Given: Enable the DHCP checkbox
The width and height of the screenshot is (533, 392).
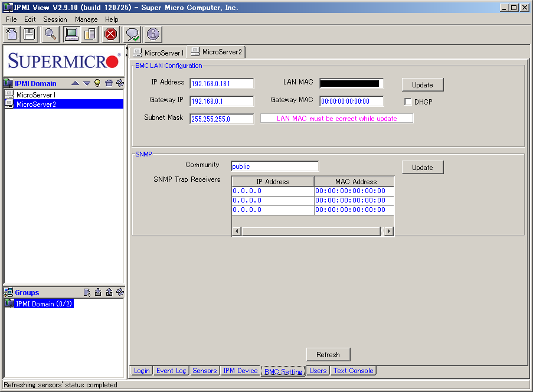Looking at the screenshot, I should pyautogui.click(x=408, y=102).
